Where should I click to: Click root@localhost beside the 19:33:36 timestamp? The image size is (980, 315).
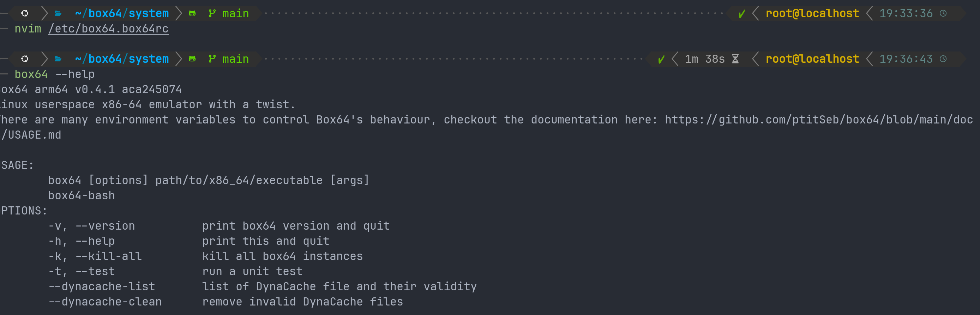pyautogui.click(x=812, y=13)
